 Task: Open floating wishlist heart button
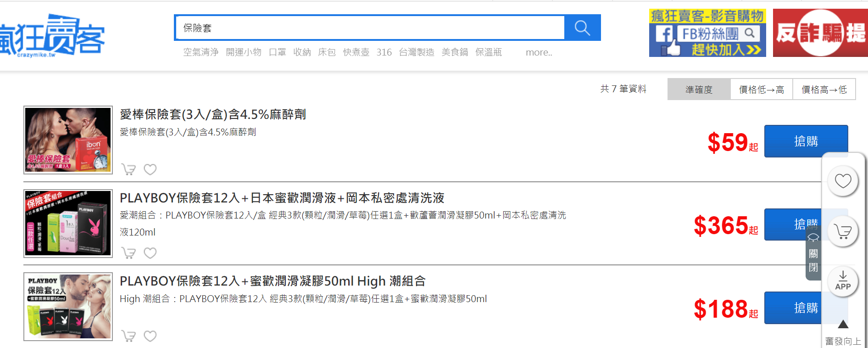click(x=842, y=181)
